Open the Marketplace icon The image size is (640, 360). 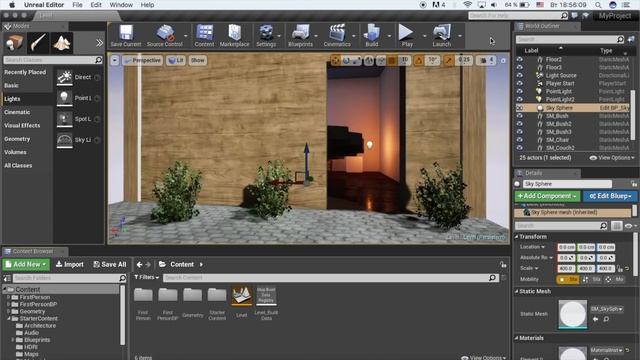point(234,36)
